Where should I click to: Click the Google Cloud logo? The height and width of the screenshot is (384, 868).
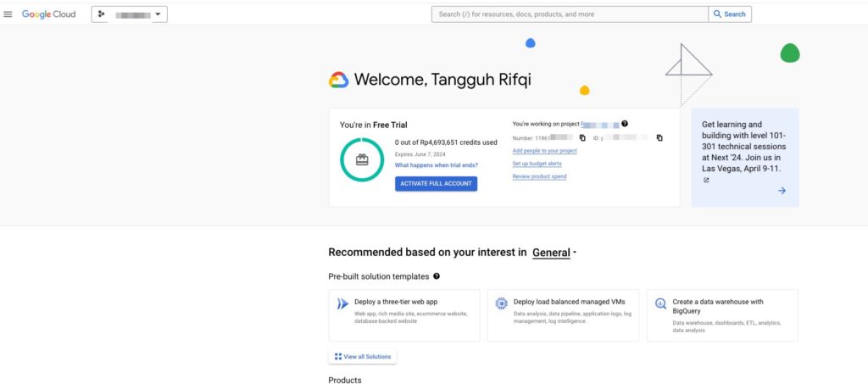(48, 14)
